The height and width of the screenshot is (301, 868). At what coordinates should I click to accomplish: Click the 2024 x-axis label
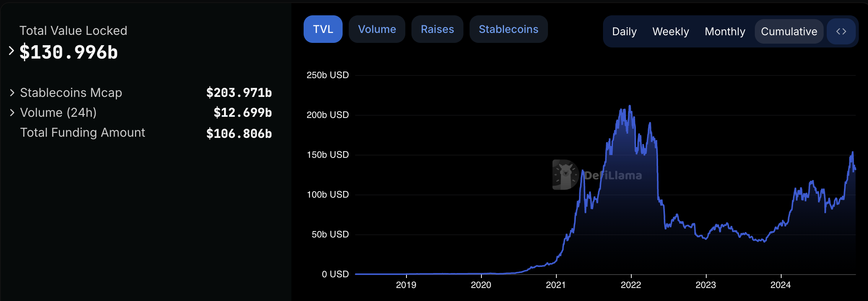(780, 285)
